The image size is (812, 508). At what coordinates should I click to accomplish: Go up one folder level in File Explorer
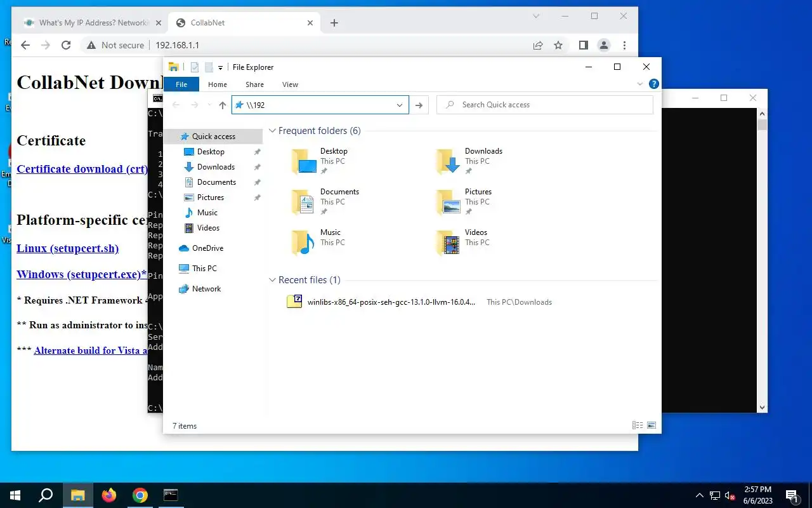pyautogui.click(x=222, y=105)
